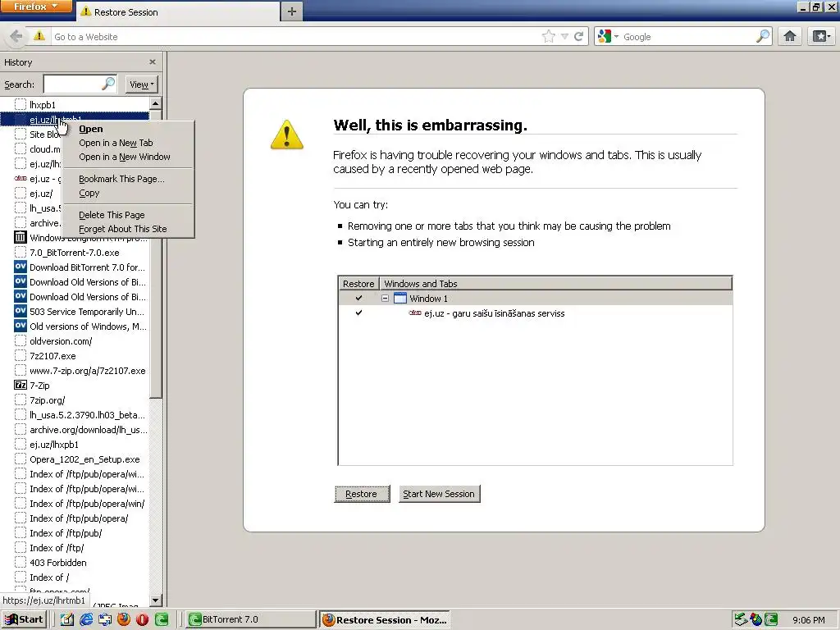Switch to BitTorrent 7.0 taskbar button
Image resolution: width=840 pixels, height=630 pixels.
tap(251, 619)
